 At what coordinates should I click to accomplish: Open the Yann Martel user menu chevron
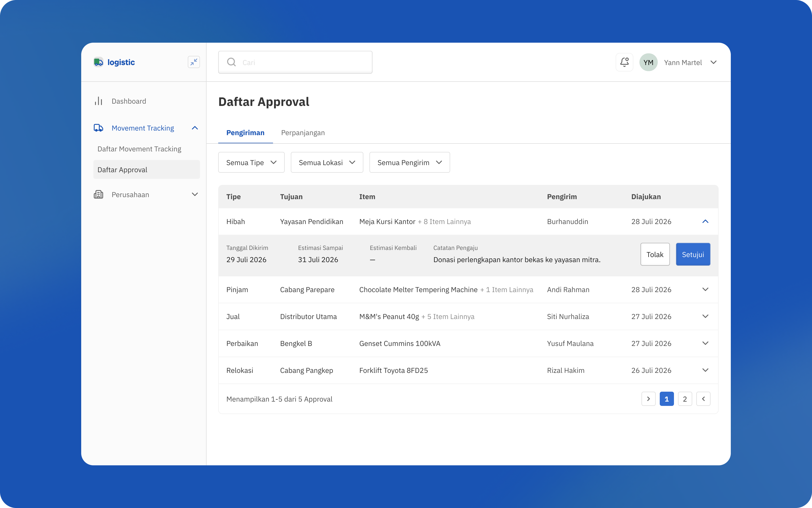714,62
